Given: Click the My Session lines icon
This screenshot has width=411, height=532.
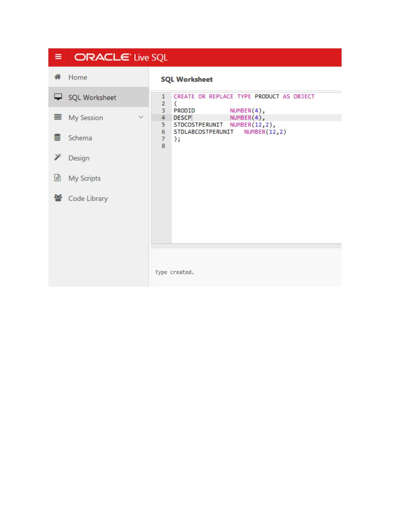Looking at the screenshot, I should pyautogui.click(x=58, y=117).
